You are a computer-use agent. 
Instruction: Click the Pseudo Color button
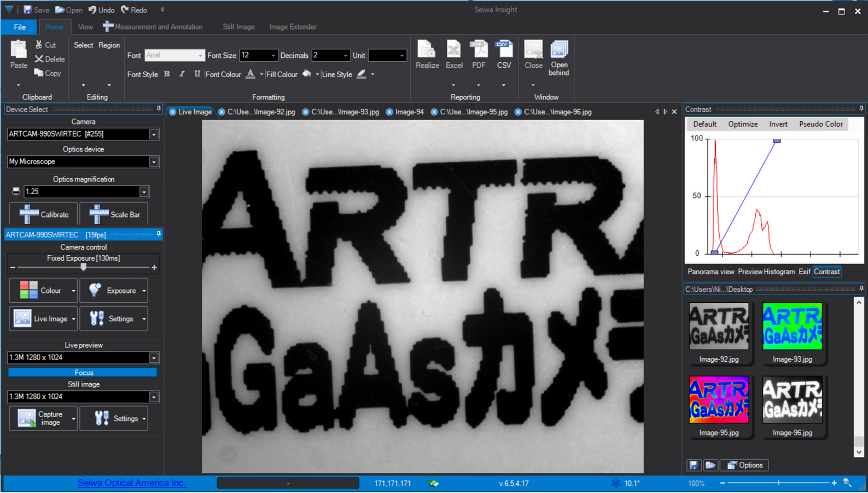point(820,124)
